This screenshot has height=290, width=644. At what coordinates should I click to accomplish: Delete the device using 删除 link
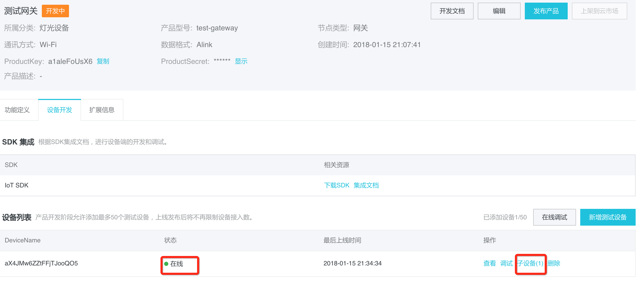pos(554,263)
